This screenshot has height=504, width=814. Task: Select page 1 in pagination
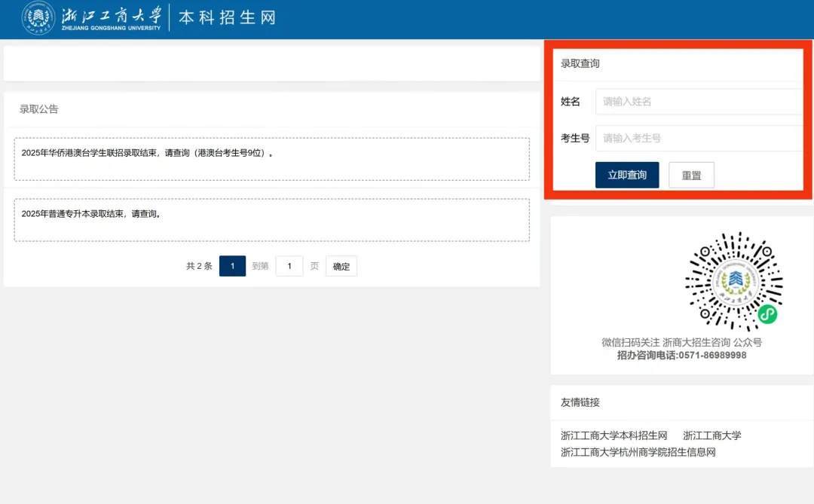(232, 266)
